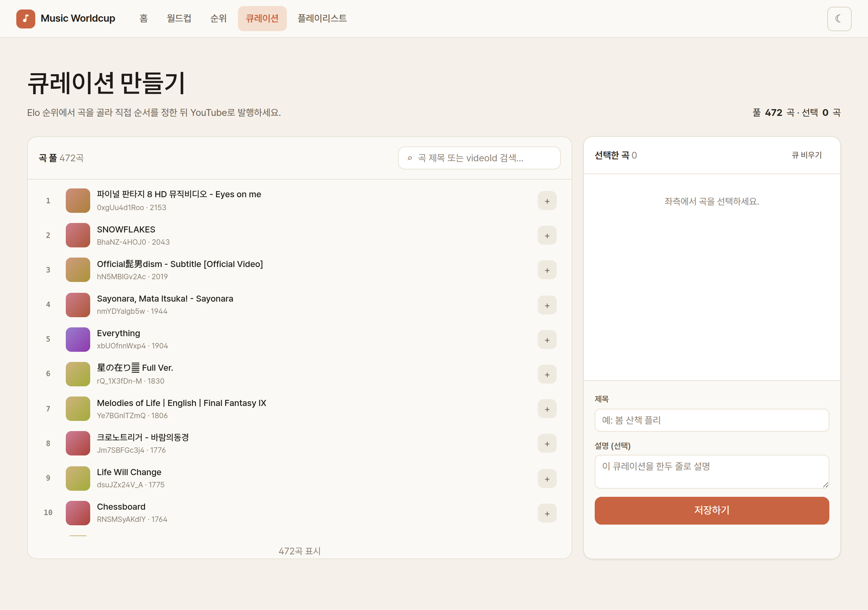The height and width of the screenshot is (610, 868).
Task: Click the 'Life Will Change' title
Action: coord(129,472)
